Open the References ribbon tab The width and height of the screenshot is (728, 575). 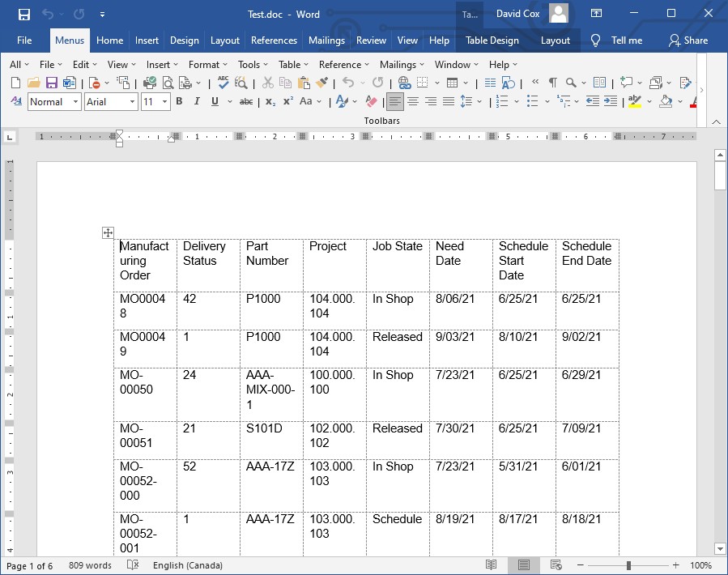[274, 40]
